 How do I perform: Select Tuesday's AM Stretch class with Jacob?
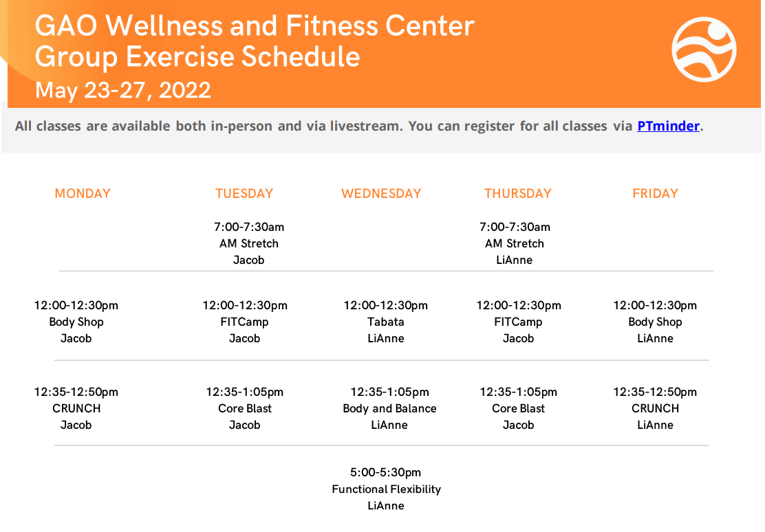coord(249,243)
